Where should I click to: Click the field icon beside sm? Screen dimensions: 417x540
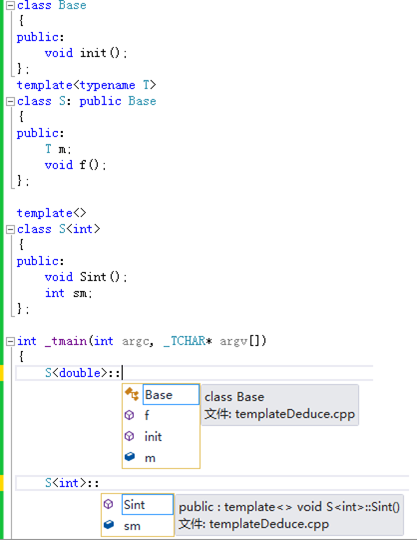point(108,525)
